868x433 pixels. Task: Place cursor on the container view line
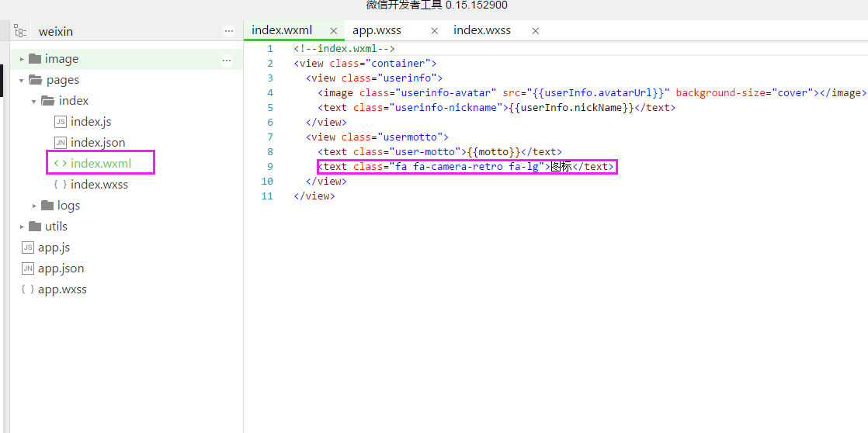coord(366,63)
